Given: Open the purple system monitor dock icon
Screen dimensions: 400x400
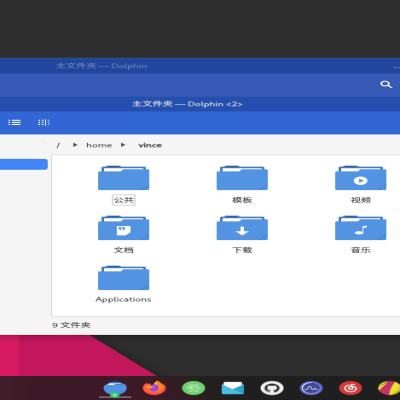Looking at the screenshot, I should (x=311, y=388).
